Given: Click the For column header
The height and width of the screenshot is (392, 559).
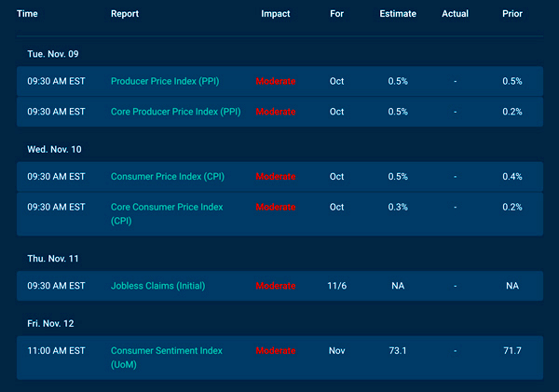Looking at the screenshot, I should coord(336,14).
